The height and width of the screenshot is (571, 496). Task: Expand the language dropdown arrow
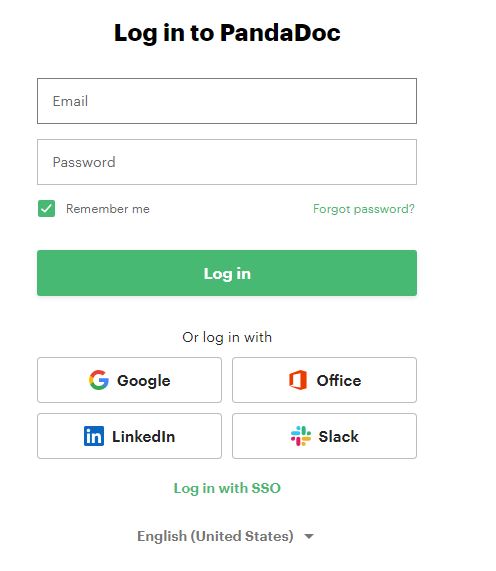tap(309, 536)
